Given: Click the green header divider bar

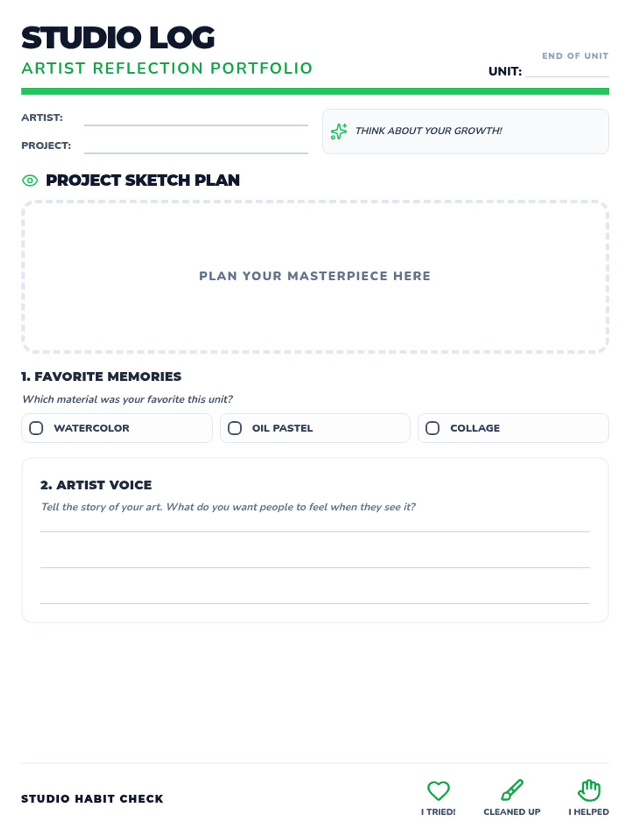Looking at the screenshot, I should point(315,91).
